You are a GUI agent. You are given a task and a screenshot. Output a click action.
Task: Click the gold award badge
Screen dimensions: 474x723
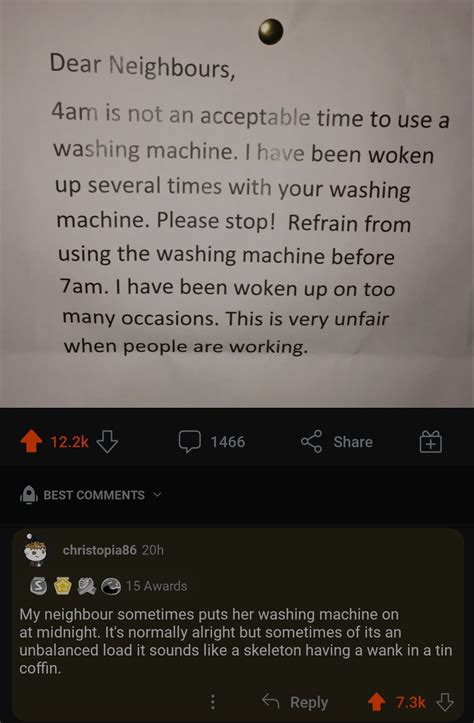tap(63, 586)
